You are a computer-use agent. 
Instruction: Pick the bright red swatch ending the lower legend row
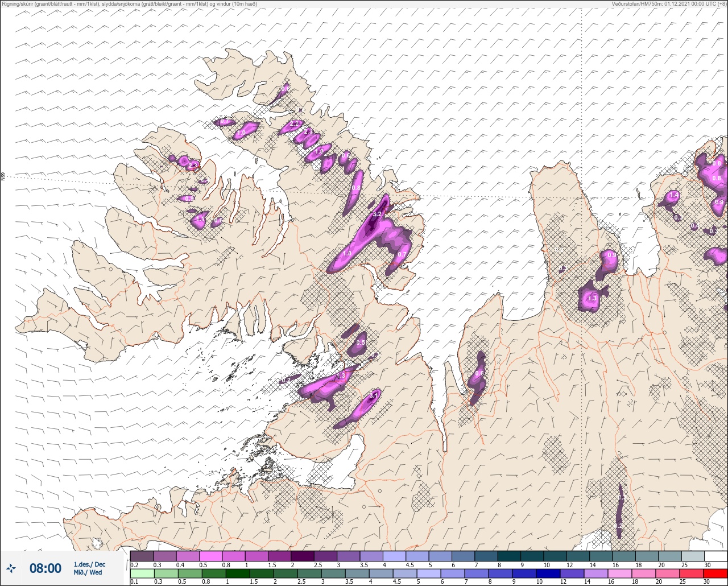click(715, 573)
